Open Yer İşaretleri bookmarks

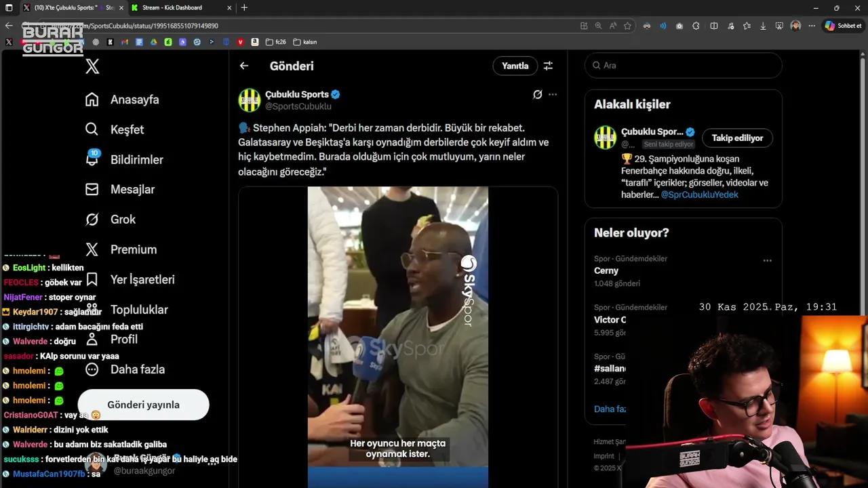130,279
